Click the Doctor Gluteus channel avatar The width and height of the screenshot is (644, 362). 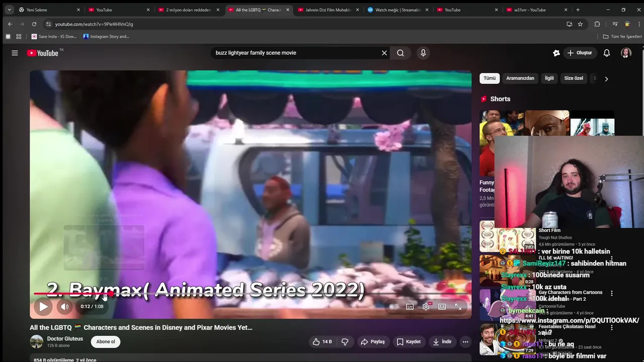37,342
